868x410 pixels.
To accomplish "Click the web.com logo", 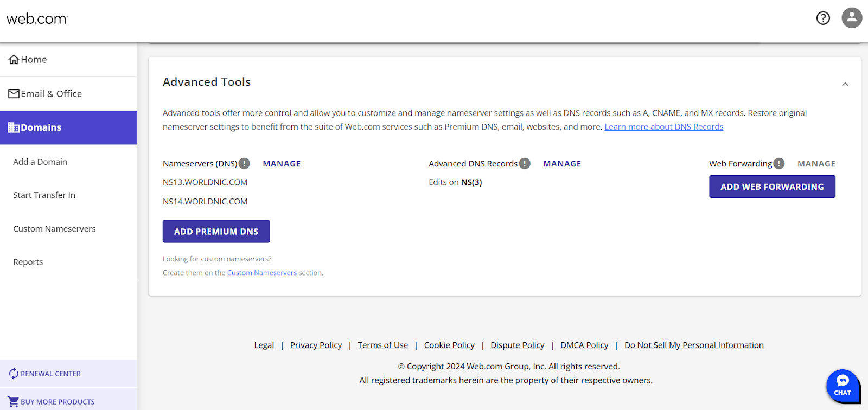I will click(x=37, y=19).
